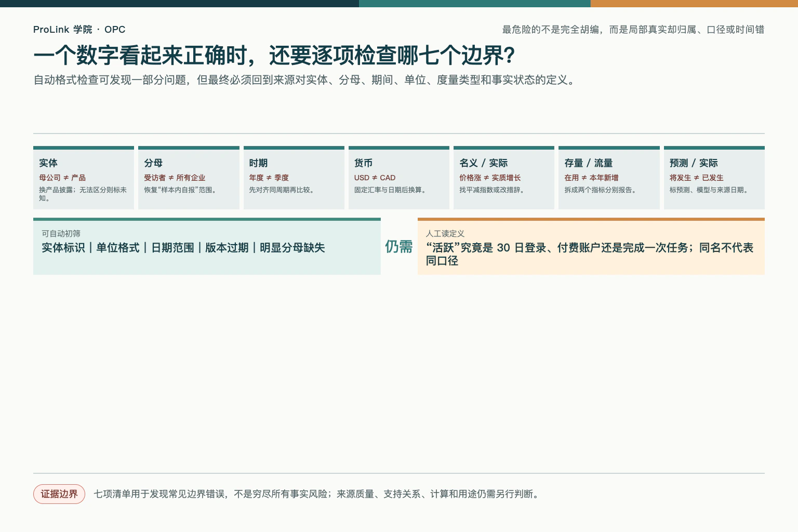Click the subtitle starting with 自动格式检查

(305, 80)
